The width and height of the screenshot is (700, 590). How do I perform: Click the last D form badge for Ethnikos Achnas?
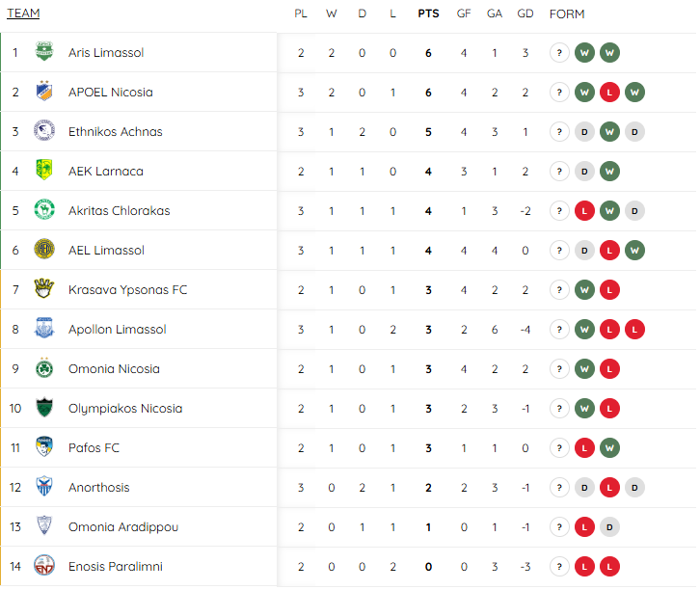pos(634,132)
